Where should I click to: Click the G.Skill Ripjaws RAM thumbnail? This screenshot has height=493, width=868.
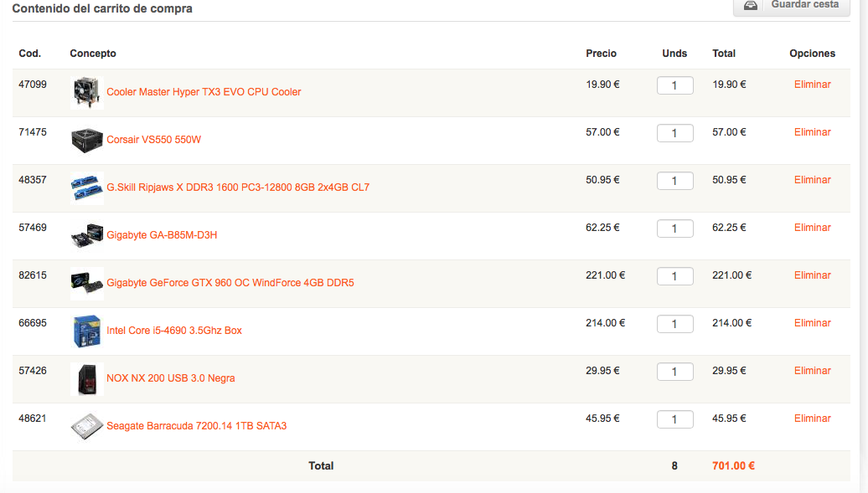pyautogui.click(x=87, y=187)
